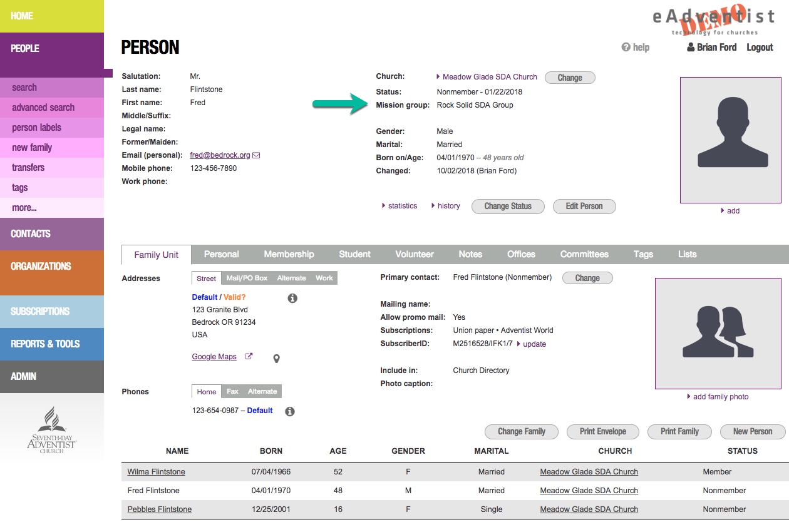Click the help question mark icon
The height and width of the screenshot is (532, 789).
tap(625, 48)
